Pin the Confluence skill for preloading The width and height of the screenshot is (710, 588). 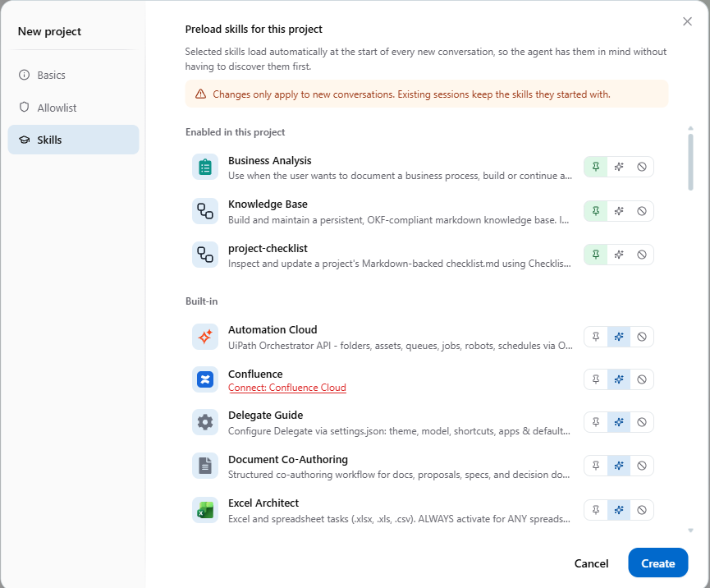596,379
